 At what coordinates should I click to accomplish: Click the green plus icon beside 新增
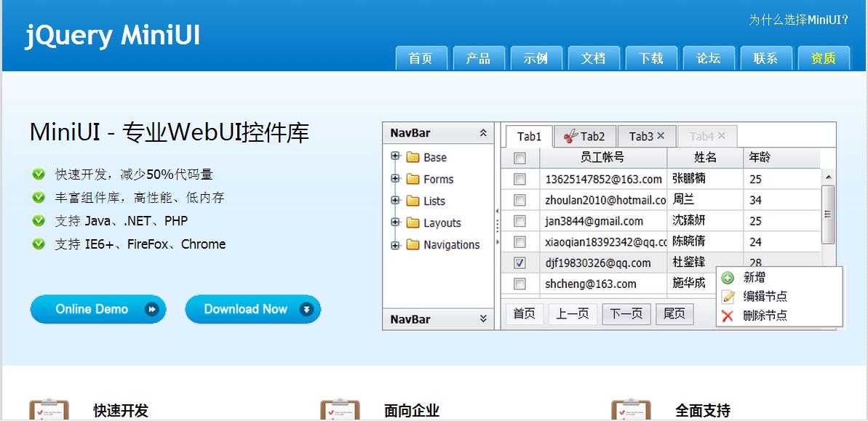pos(728,278)
